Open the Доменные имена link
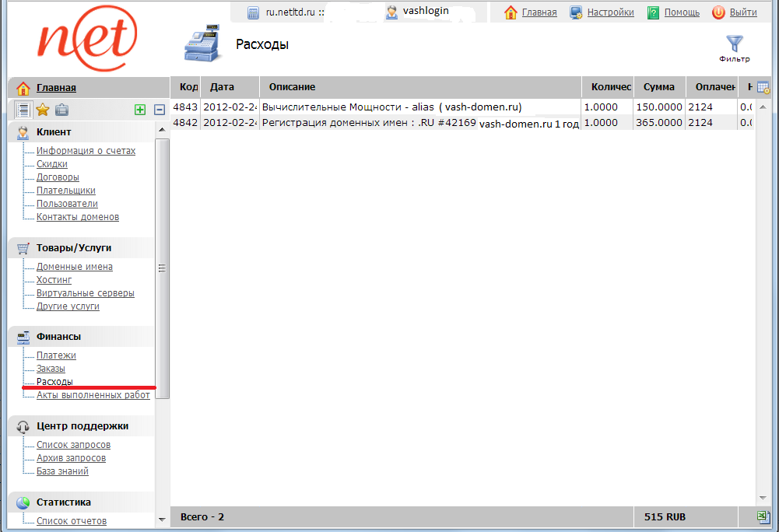The image size is (779, 532). [x=75, y=267]
